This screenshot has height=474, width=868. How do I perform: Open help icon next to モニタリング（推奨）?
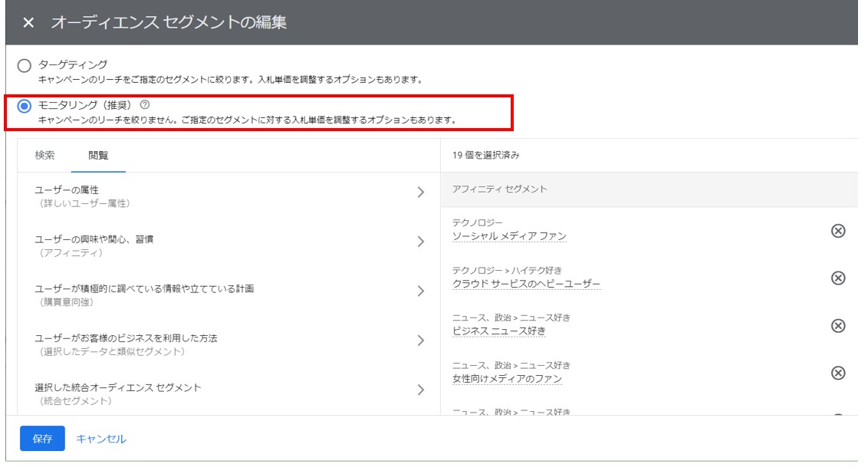[x=145, y=104]
